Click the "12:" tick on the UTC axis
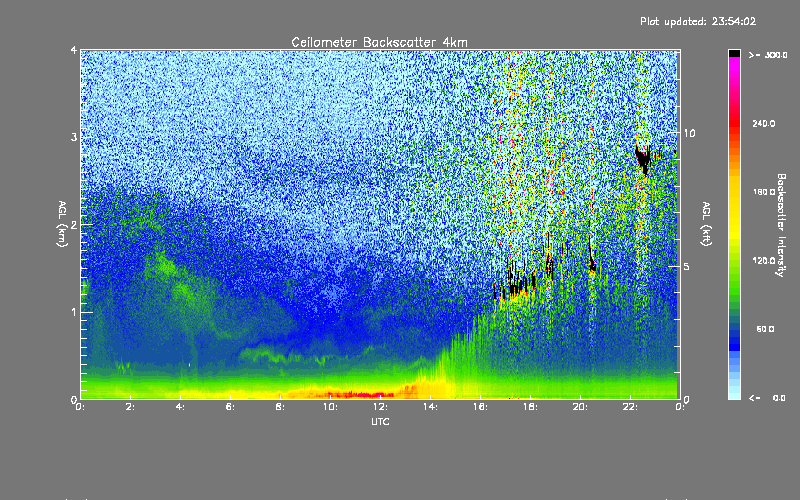 click(x=380, y=407)
